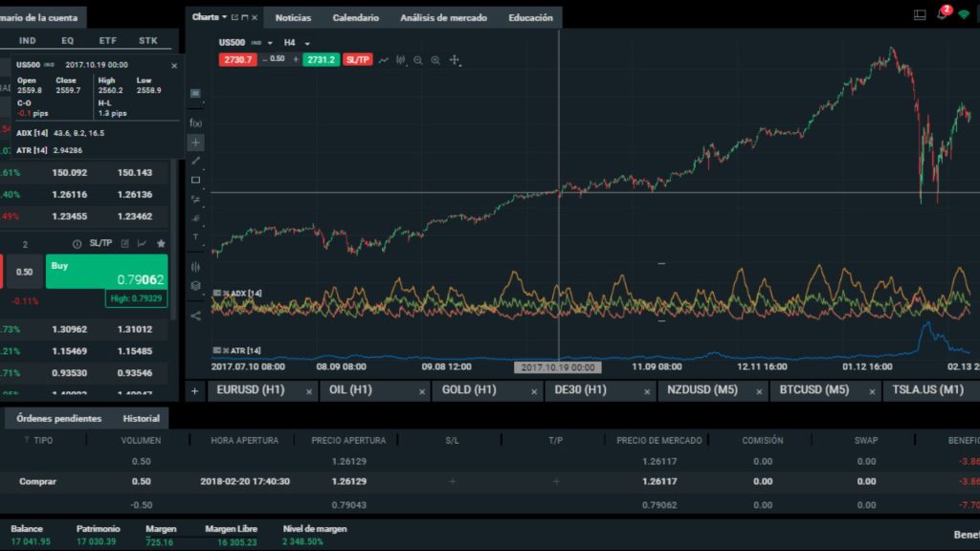980x551 pixels.
Task: Select the STK category tab
Action: (x=148, y=40)
